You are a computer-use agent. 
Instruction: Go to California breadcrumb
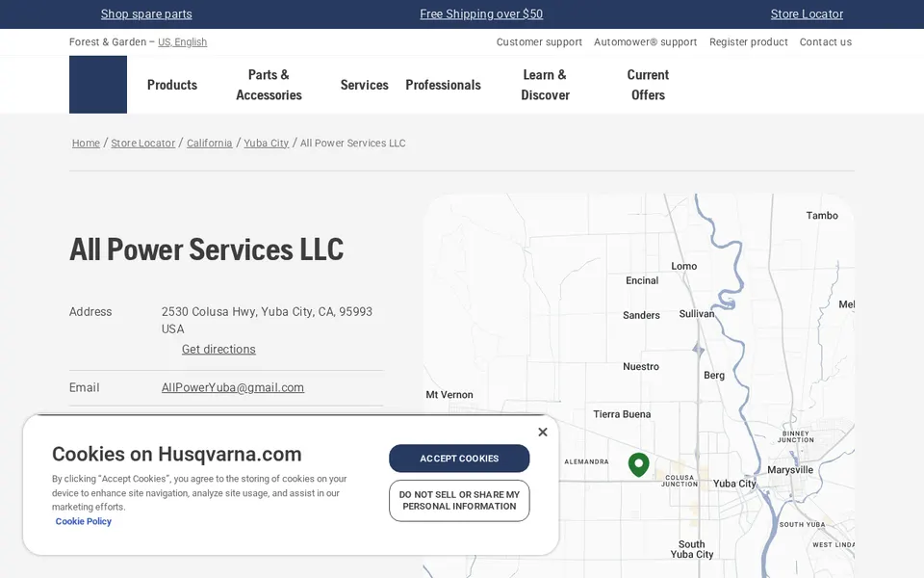[209, 143]
